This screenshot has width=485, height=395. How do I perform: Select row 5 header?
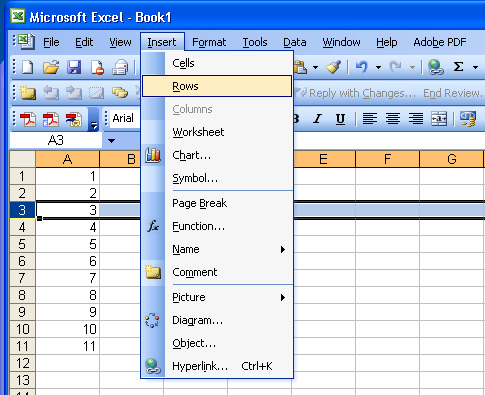[22, 244]
